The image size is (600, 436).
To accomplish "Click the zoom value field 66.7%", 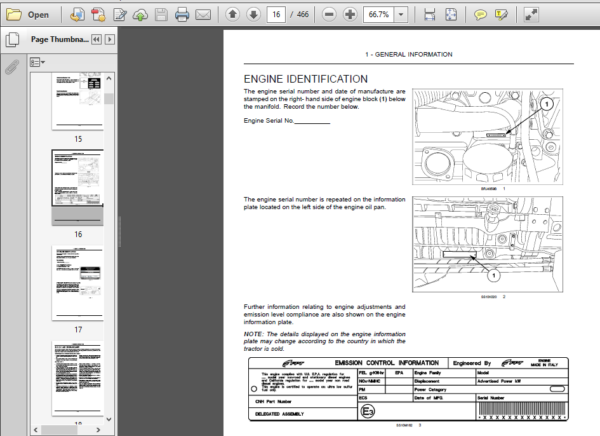I will pos(378,15).
